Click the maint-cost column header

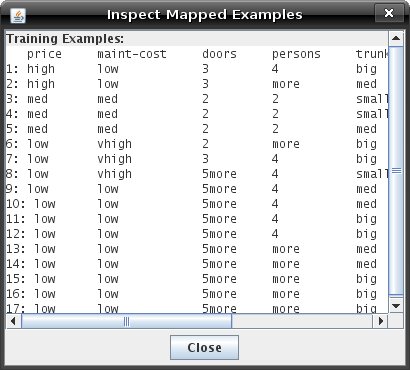tap(132, 54)
